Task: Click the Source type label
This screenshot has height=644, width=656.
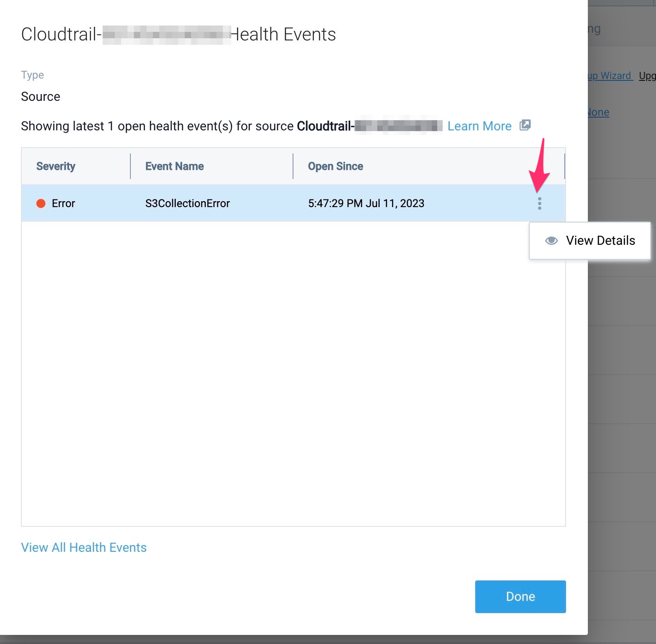Action: pos(40,96)
